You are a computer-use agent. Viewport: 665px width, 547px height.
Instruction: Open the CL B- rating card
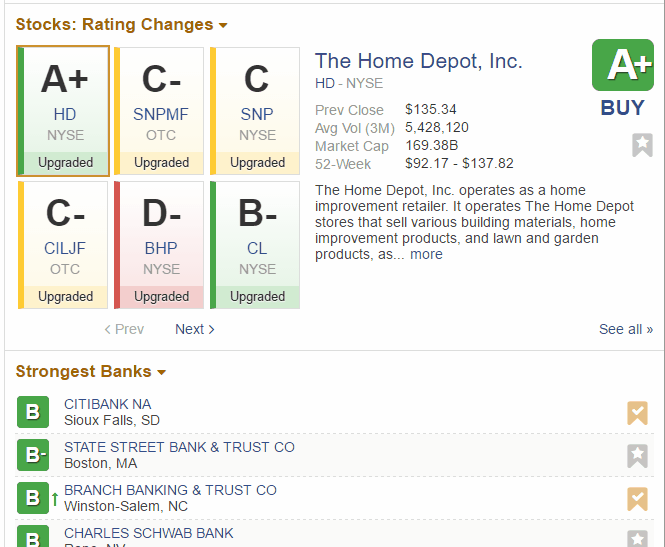(257, 245)
